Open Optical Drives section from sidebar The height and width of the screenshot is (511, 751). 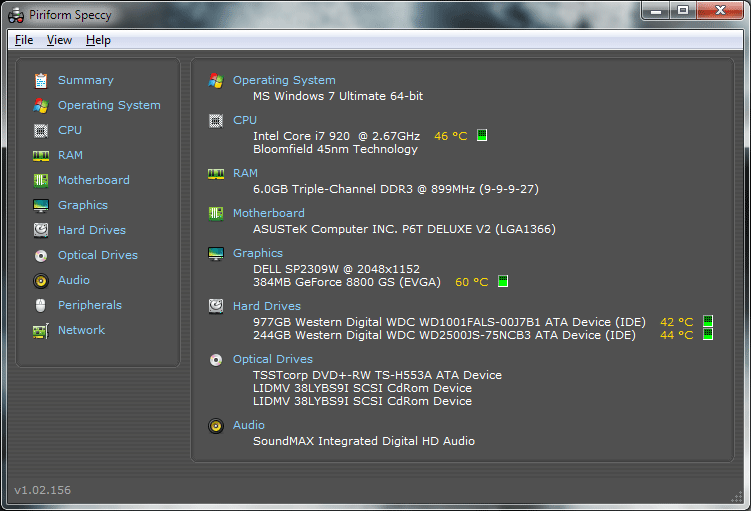click(x=98, y=255)
